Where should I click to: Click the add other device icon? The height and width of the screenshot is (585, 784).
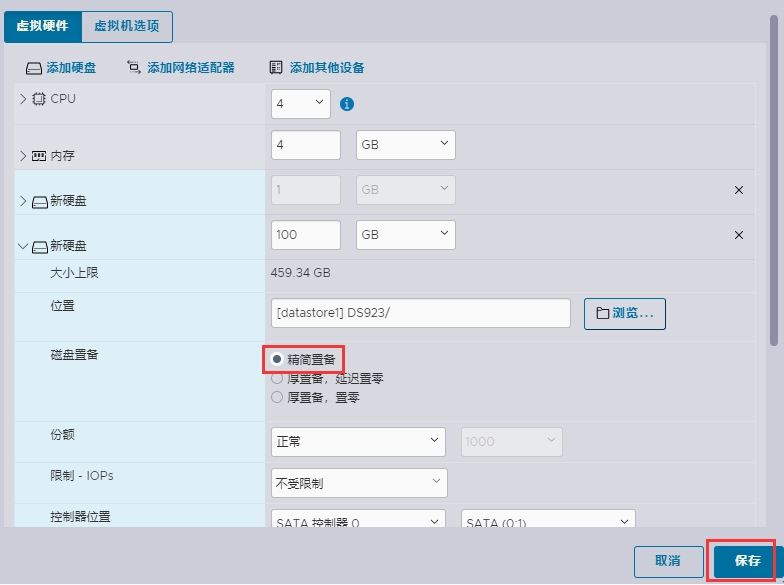276,68
